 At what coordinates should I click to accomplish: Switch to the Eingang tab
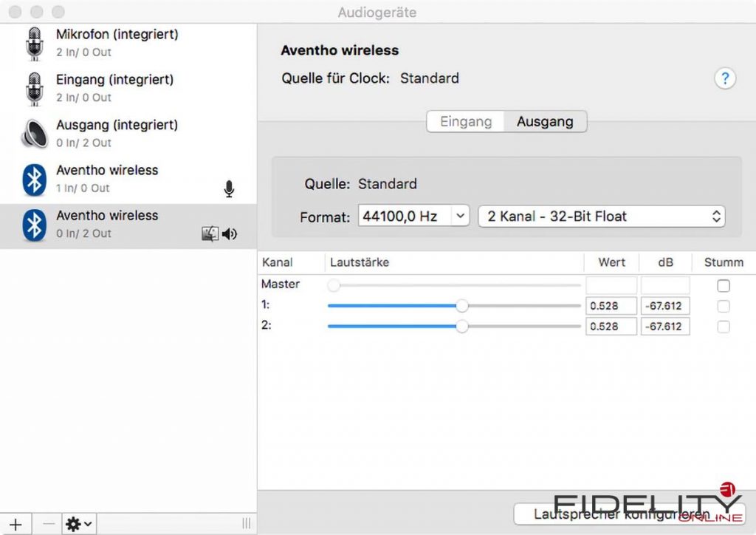pyautogui.click(x=466, y=121)
